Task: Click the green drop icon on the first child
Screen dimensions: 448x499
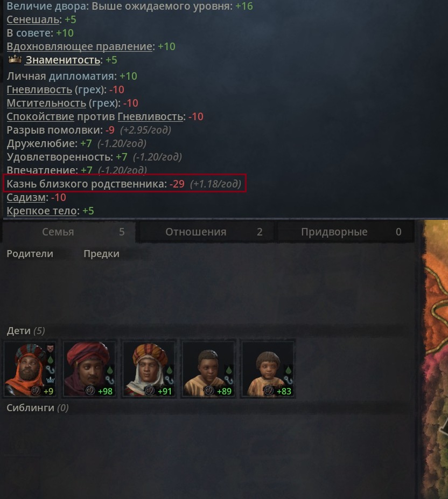Action: click(50, 361)
